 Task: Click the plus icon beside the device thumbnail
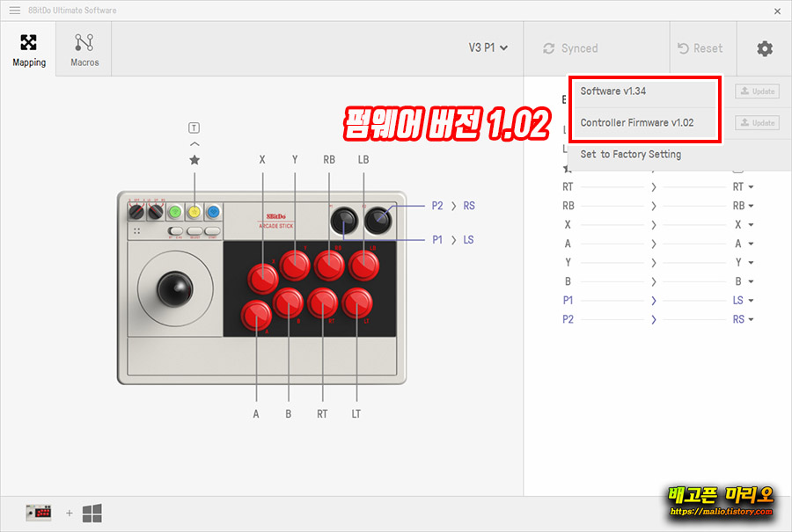[70, 514]
